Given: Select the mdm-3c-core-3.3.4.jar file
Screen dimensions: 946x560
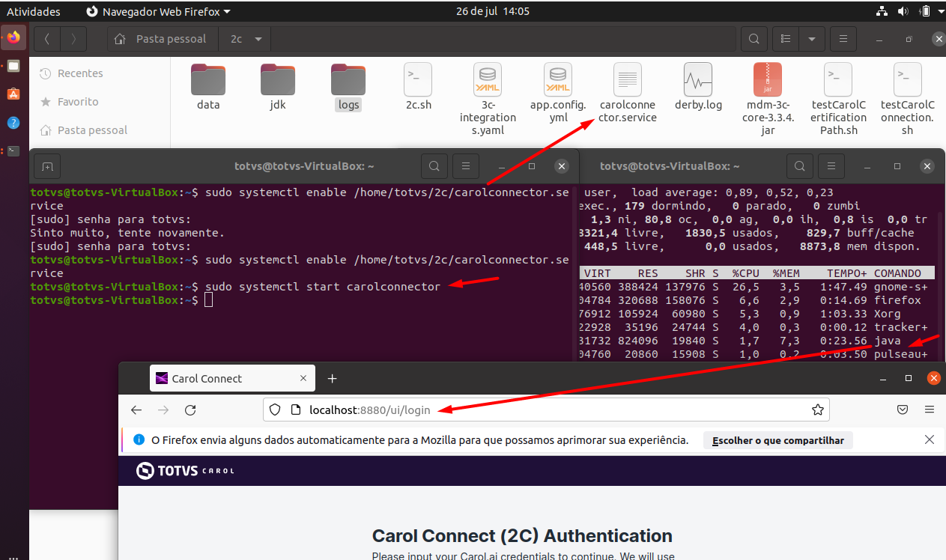Looking at the screenshot, I should coord(768,99).
